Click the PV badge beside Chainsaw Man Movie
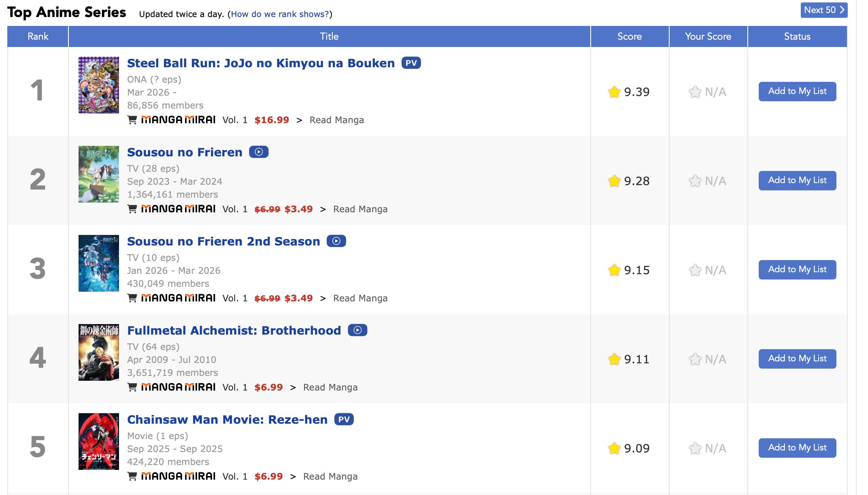The image size is (868, 495). pyautogui.click(x=344, y=420)
